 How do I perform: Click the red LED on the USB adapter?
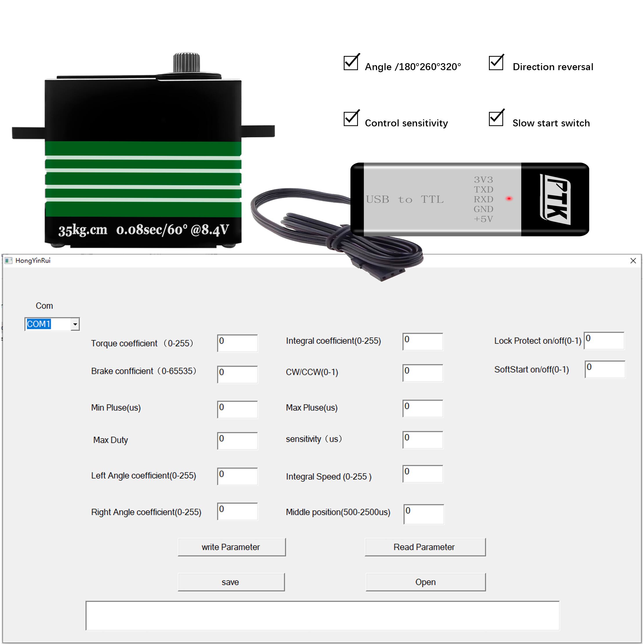tap(509, 199)
